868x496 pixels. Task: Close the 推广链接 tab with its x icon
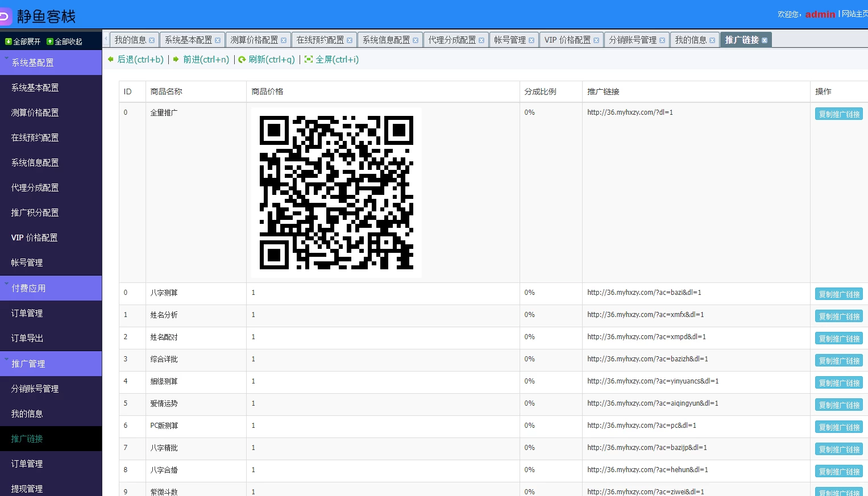coord(765,40)
